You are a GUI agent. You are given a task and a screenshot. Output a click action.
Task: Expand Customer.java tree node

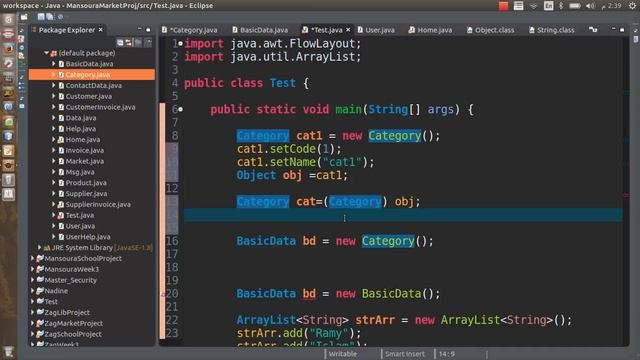pos(53,96)
